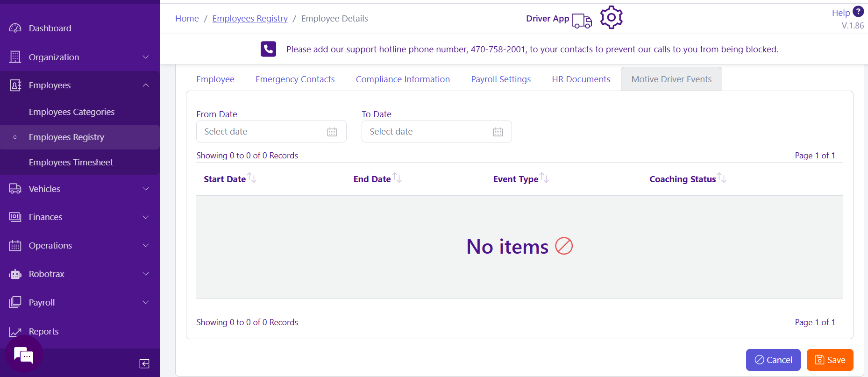
Task: Open the Compliance Information tab
Action: pos(403,79)
